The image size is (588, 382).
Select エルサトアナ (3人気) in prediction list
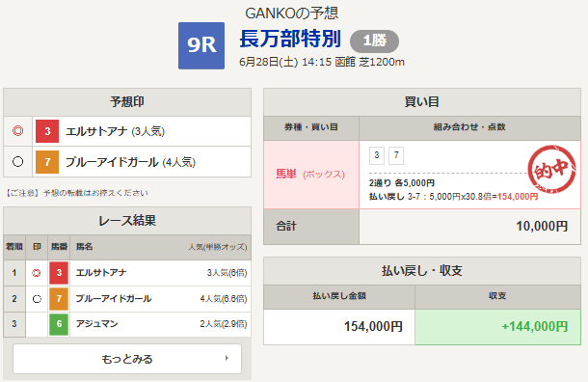115,131
